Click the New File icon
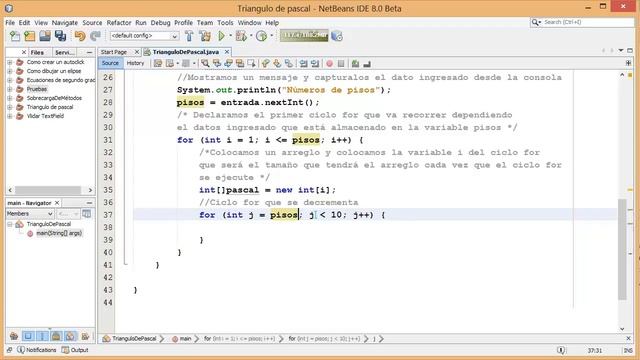This screenshot has height=360, width=640. click(x=15, y=36)
